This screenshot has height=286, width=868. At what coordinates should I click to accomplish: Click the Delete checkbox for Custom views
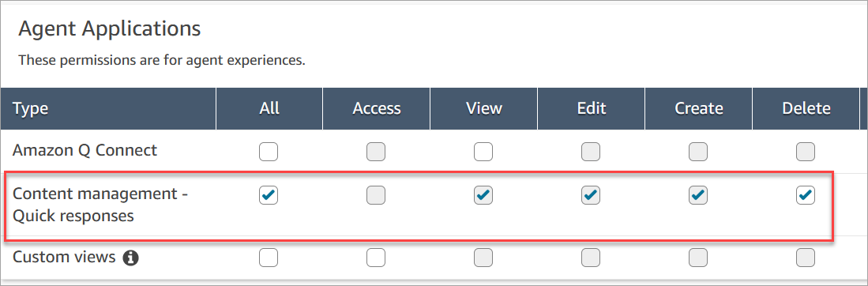806,258
